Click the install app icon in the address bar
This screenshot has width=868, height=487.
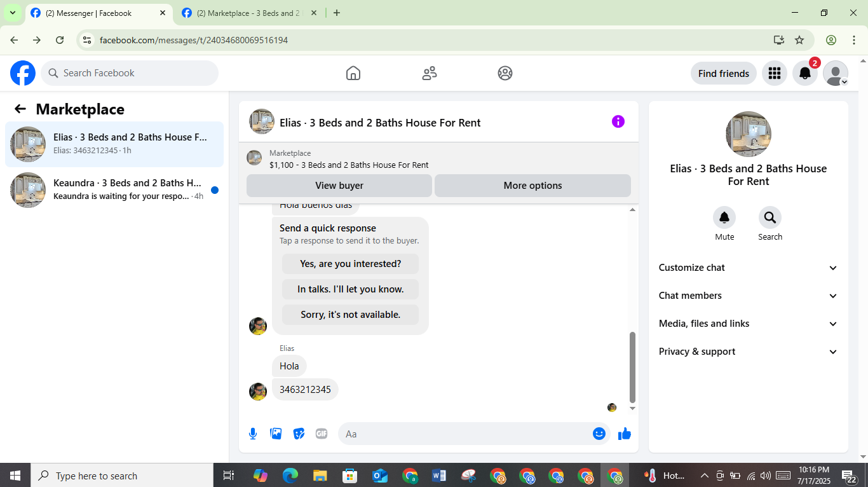pos(779,40)
